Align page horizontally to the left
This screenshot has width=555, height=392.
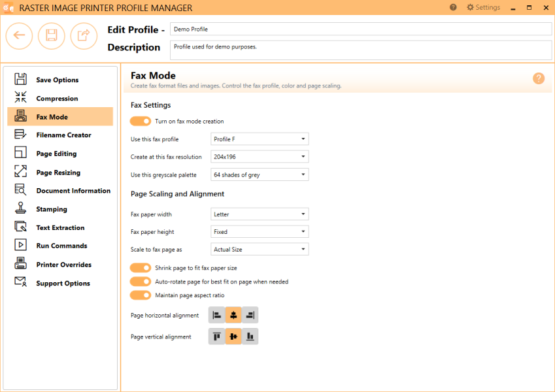217,315
